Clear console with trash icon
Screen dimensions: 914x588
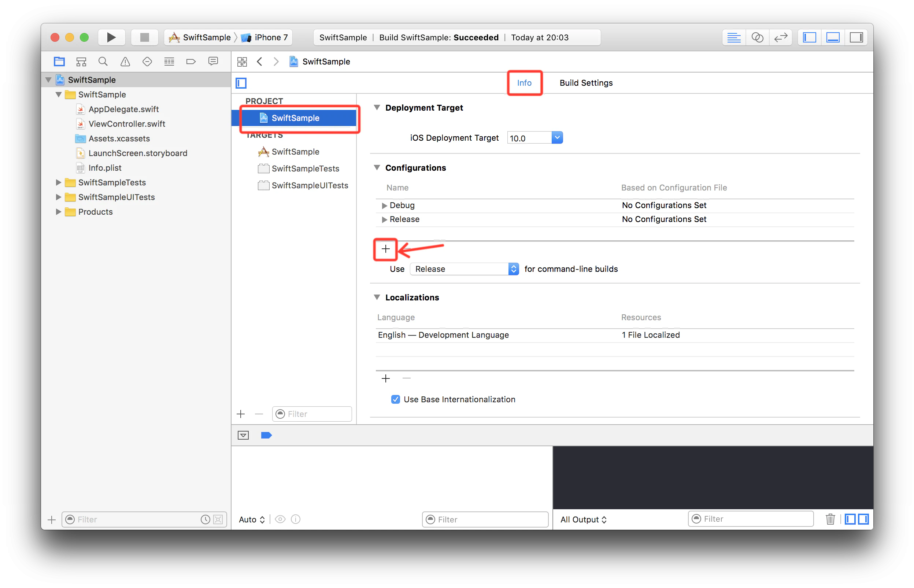830,519
